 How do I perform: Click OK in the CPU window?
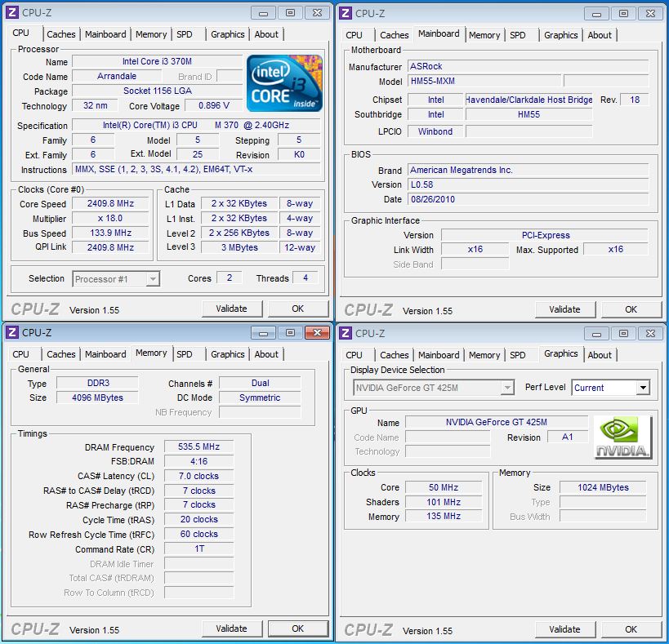(x=298, y=309)
